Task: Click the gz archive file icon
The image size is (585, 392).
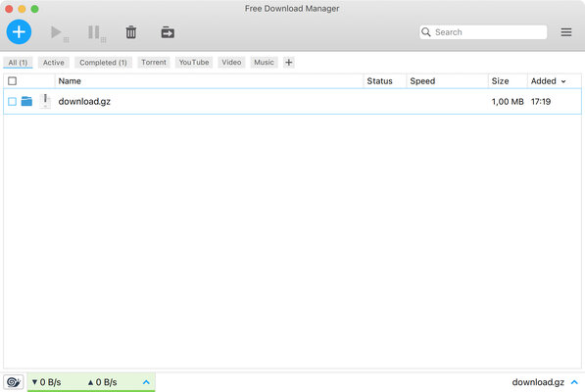Action: click(x=45, y=101)
